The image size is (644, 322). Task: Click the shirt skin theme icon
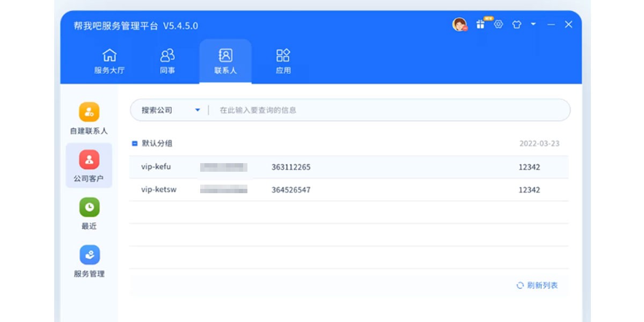pos(517,24)
